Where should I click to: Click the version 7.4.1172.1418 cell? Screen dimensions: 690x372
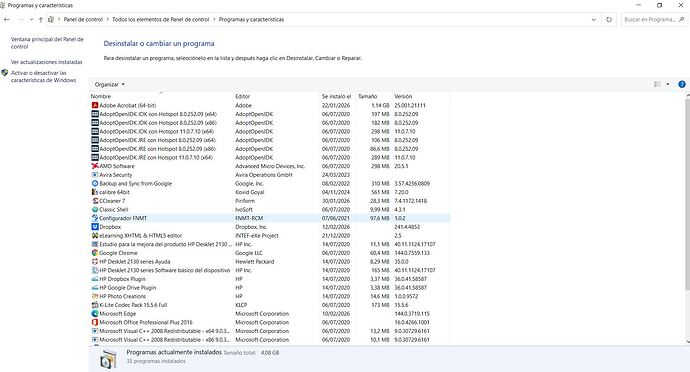(411, 201)
